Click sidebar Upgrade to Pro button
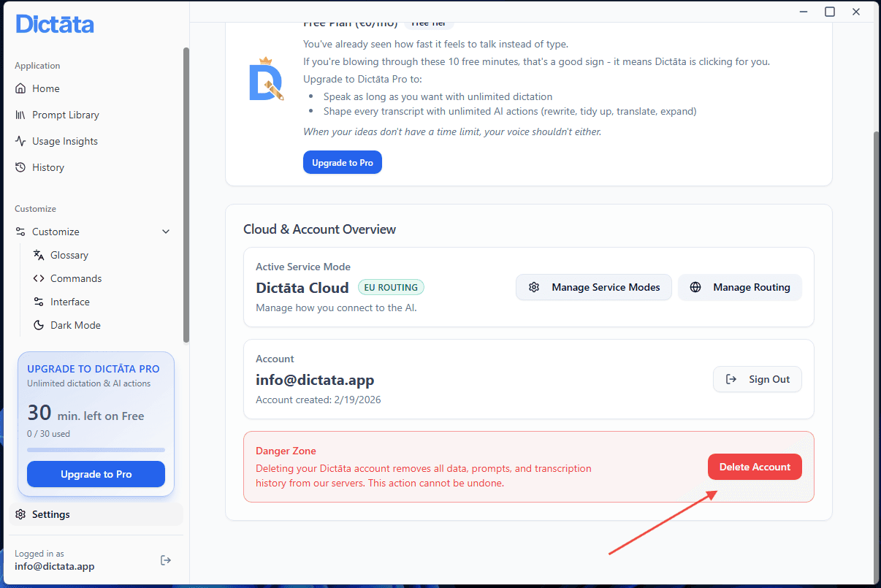Image resolution: width=881 pixels, height=588 pixels. pyautogui.click(x=96, y=474)
